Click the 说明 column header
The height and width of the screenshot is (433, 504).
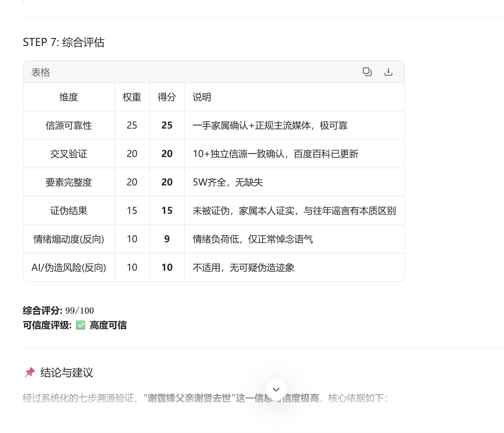tap(202, 97)
